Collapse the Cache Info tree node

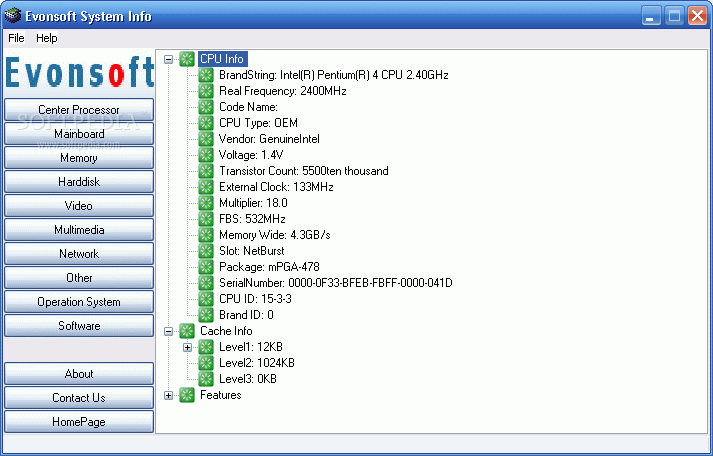(169, 331)
